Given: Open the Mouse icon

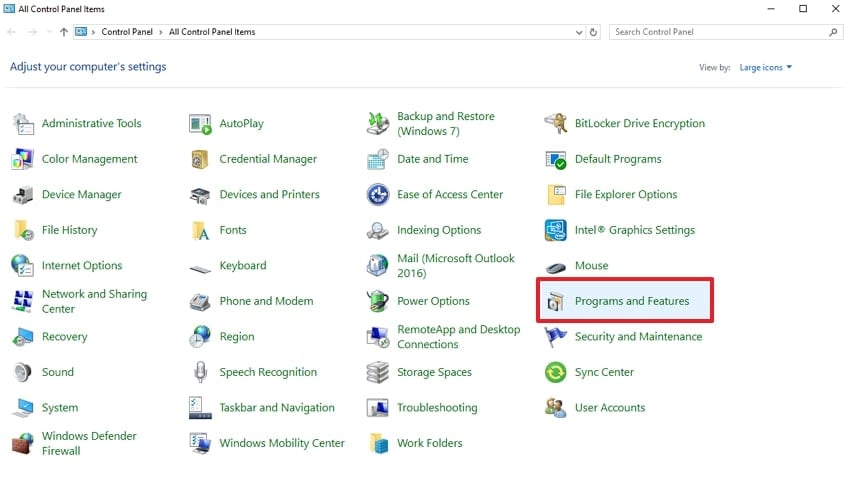Looking at the screenshot, I should coord(556,268).
